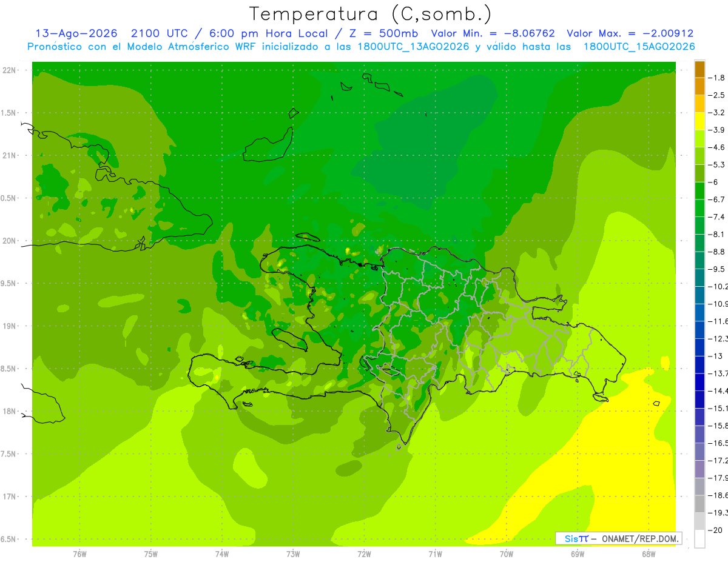Click the "73W" longitude label

pyautogui.click(x=293, y=554)
